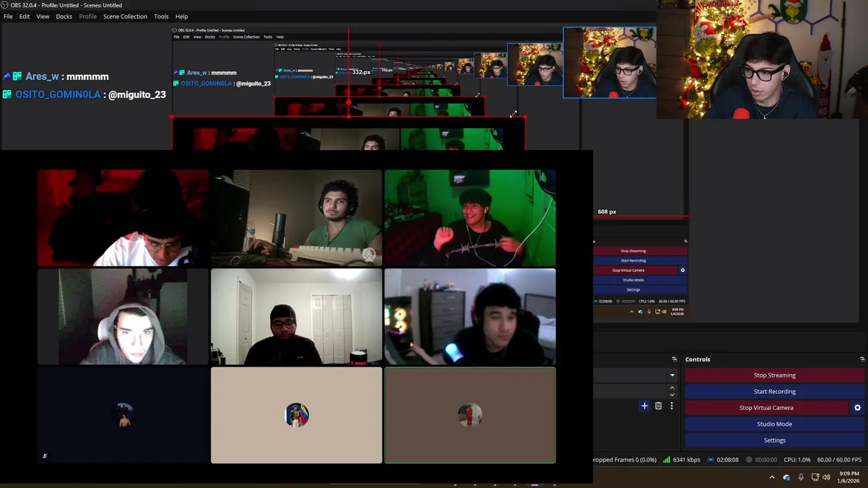Open the Help menu
This screenshot has width=868, height=488.
182,16
